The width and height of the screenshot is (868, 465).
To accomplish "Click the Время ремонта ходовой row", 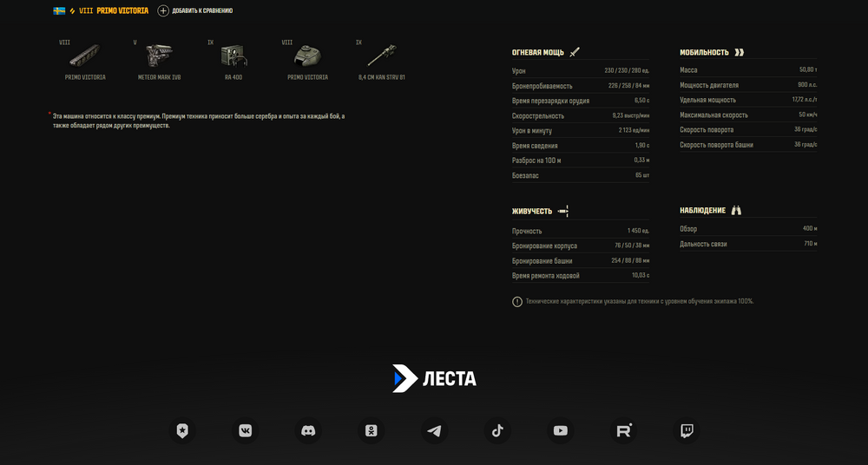I will click(581, 276).
